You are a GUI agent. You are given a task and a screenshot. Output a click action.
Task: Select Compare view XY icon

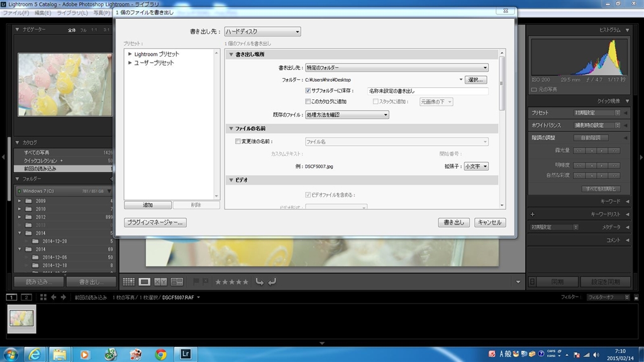click(x=160, y=282)
